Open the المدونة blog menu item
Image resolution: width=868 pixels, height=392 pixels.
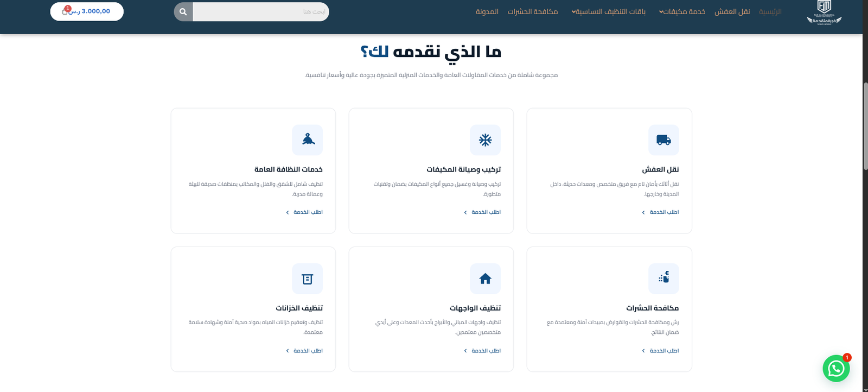[x=487, y=11]
